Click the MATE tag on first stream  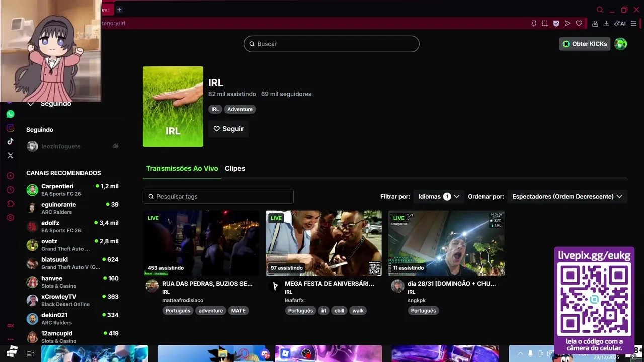coord(238,311)
